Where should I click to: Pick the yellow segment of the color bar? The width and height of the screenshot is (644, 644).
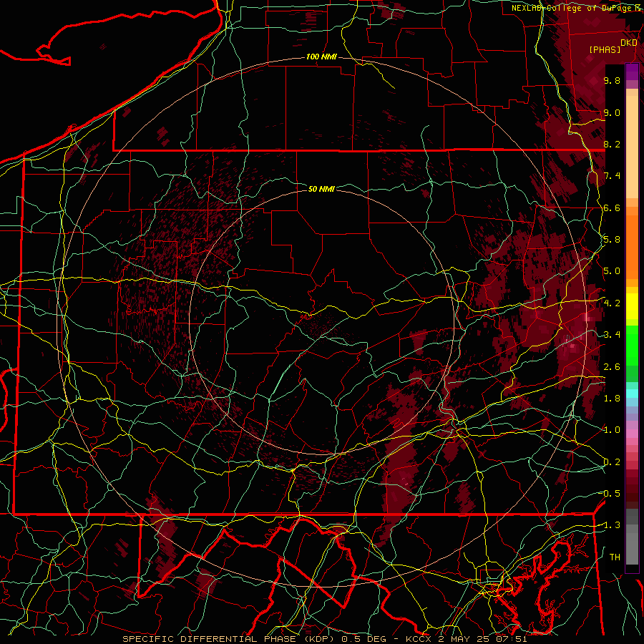pos(632,306)
